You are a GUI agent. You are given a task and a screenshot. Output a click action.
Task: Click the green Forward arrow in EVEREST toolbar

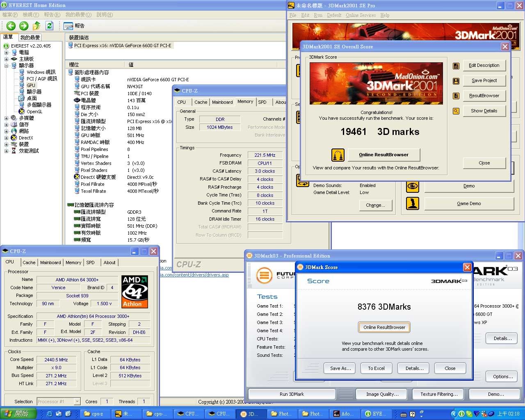(x=24, y=26)
